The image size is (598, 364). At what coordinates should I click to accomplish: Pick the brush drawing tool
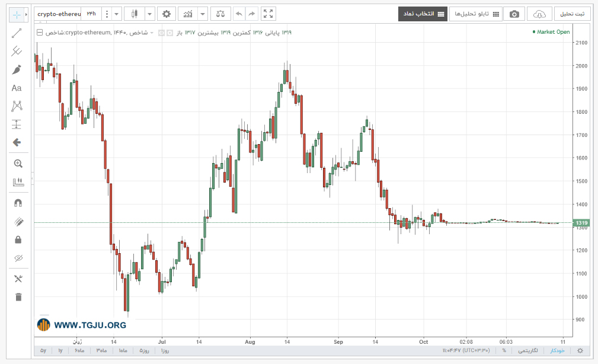click(x=17, y=69)
